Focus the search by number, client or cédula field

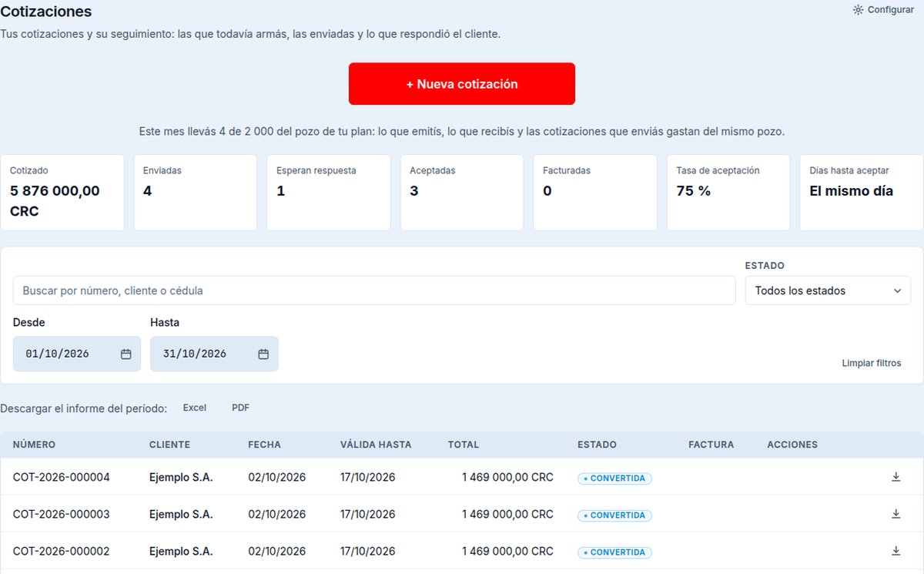374,290
